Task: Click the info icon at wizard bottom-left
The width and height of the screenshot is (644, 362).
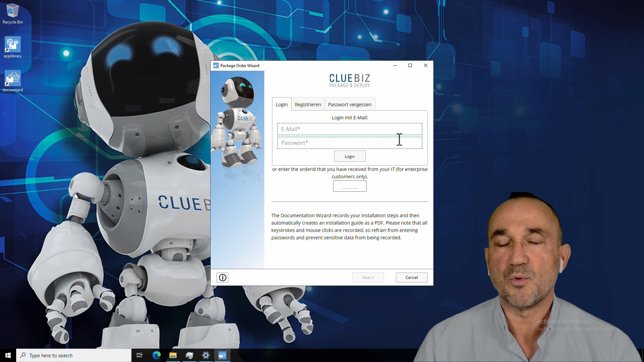Action: pos(222,278)
